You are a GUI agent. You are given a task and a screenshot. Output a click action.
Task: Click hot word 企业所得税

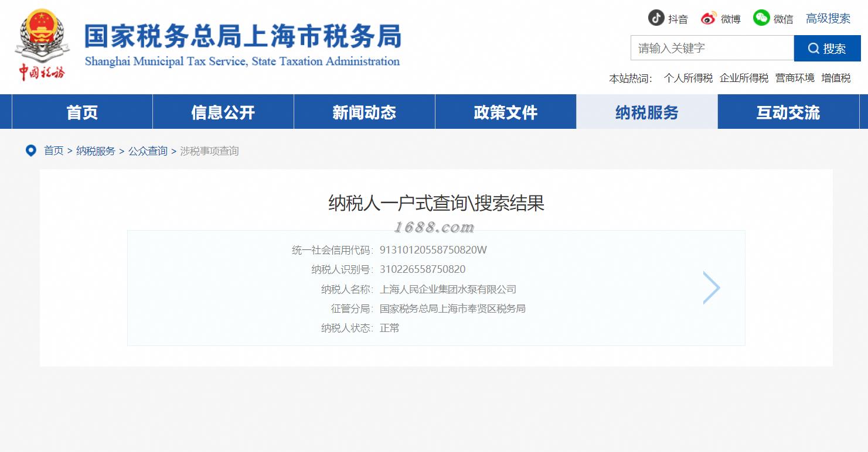744,78
